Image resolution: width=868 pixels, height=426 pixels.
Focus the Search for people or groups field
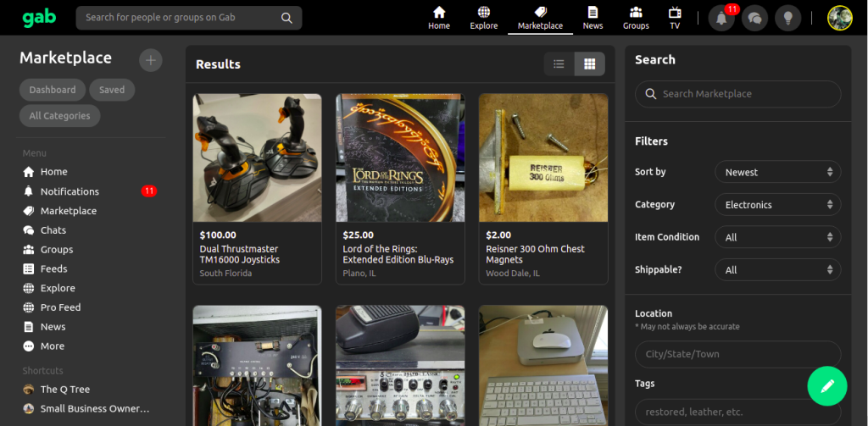189,18
